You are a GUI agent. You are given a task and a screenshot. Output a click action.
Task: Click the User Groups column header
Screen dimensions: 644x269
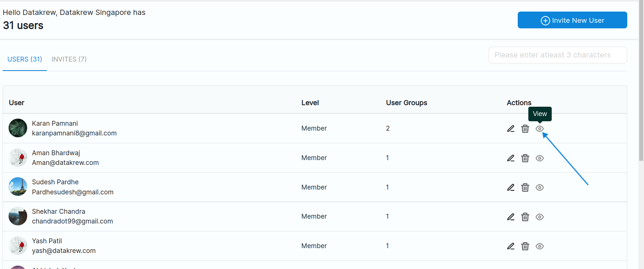pyautogui.click(x=406, y=103)
